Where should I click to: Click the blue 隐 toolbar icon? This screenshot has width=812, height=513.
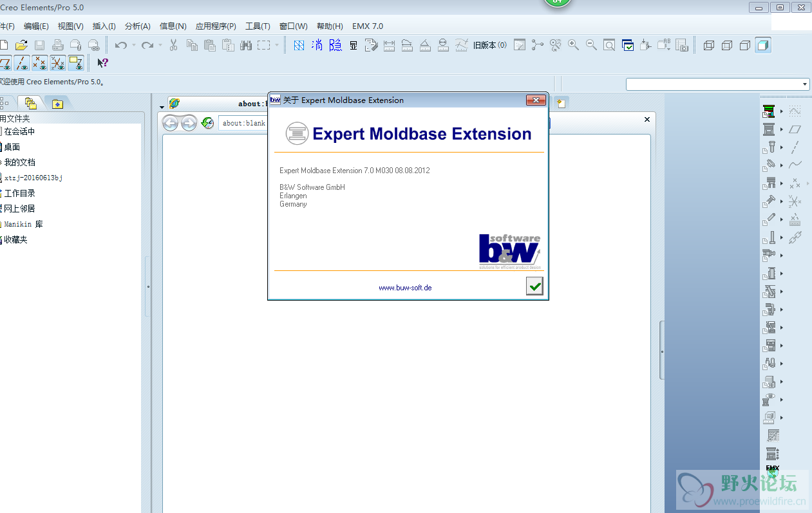pyautogui.click(x=335, y=45)
